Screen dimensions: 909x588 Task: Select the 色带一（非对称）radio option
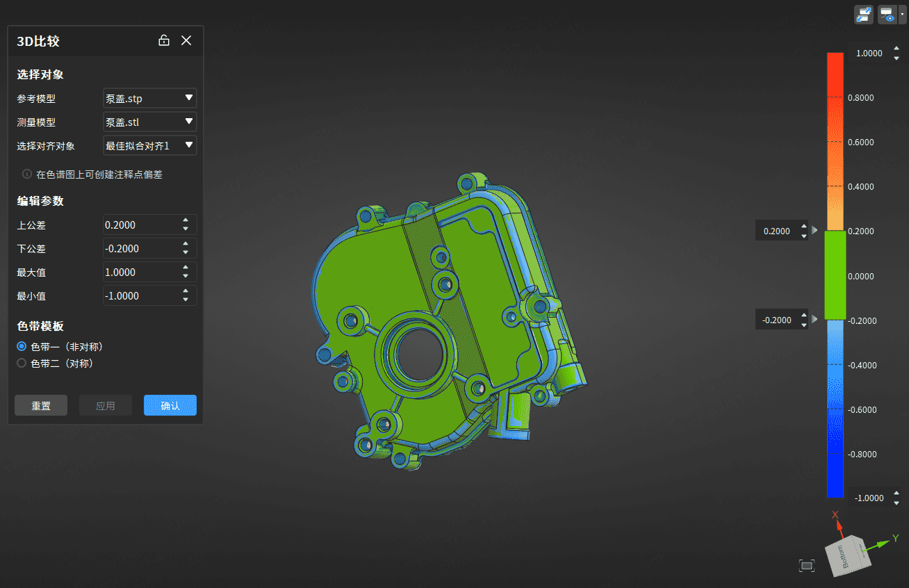pos(22,346)
